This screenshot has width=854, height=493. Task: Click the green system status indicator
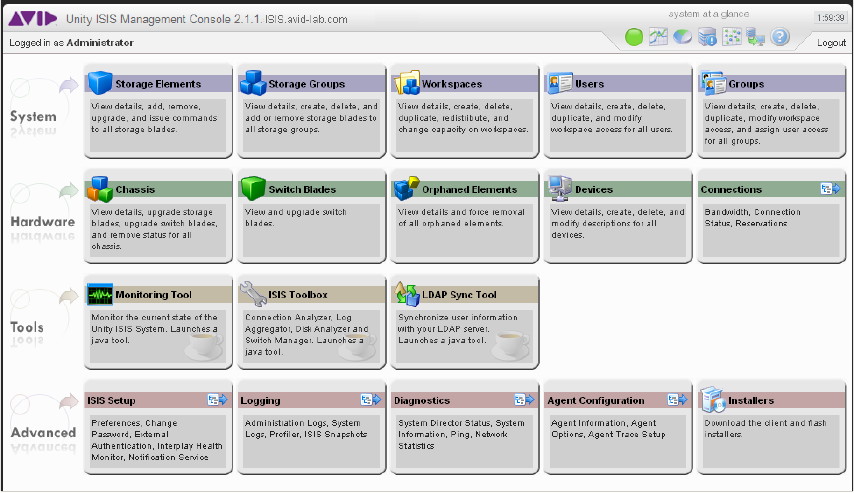click(633, 37)
